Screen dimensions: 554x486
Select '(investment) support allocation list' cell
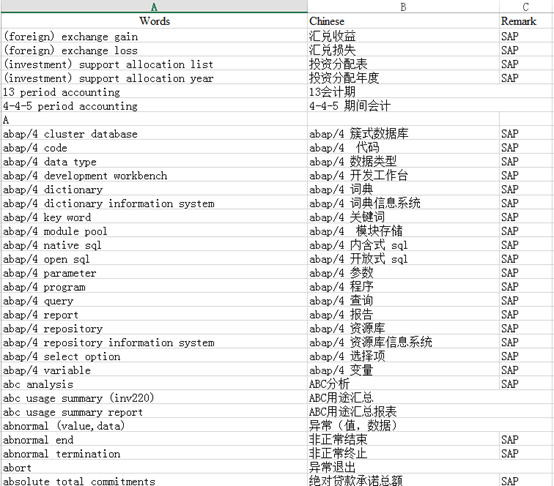154,64
